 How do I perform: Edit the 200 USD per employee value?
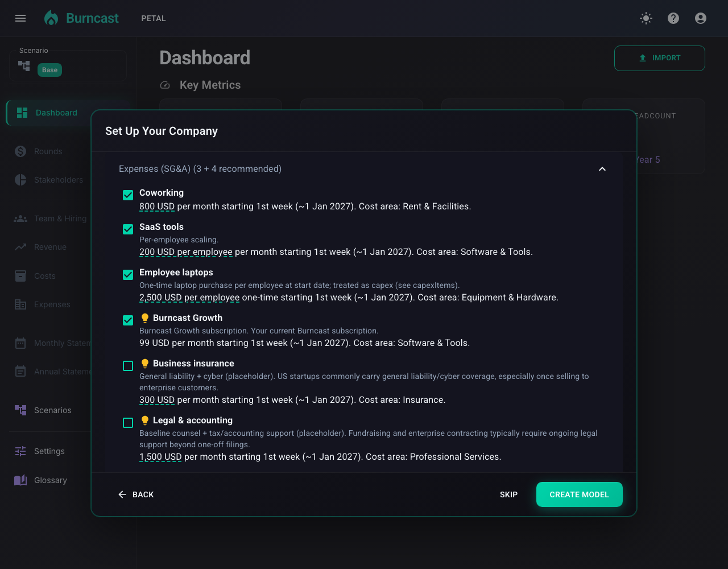coord(186,252)
